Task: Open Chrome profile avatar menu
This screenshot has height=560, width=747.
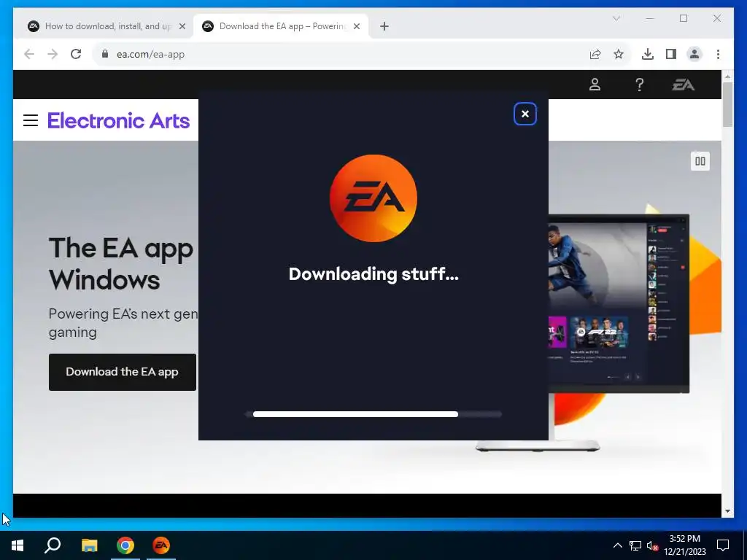Action: [694, 54]
